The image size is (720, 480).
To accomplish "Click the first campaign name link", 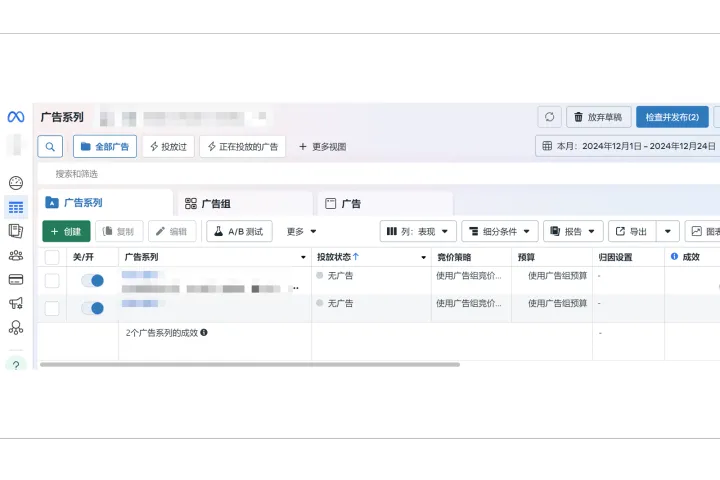I will click(x=142, y=275).
